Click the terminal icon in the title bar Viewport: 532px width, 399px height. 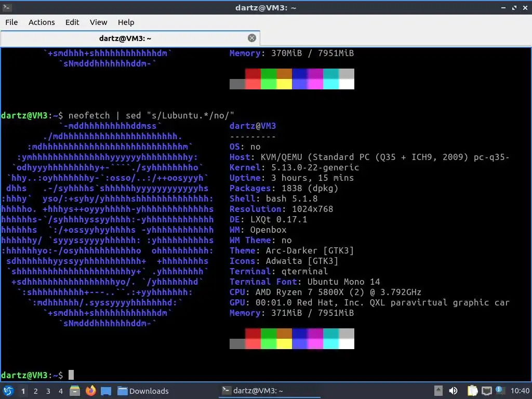pyautogui.click(x=7, y=7)
